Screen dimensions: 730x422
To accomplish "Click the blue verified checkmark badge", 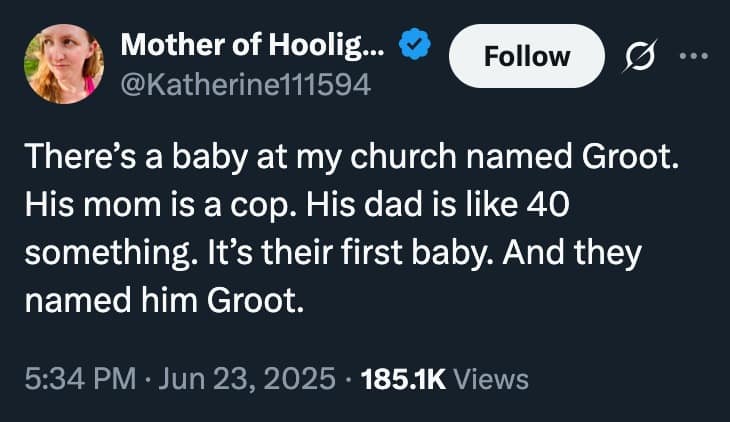I will pos(416,44).
